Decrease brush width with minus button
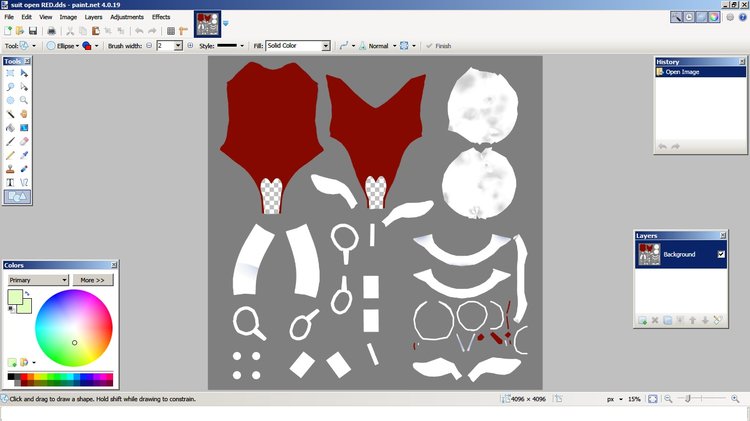The width and height of the screenshot is (750, 421). 149,46
